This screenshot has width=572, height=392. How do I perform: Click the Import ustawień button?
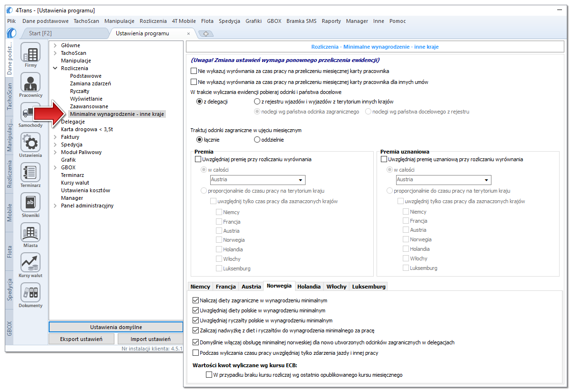point(151,339)
